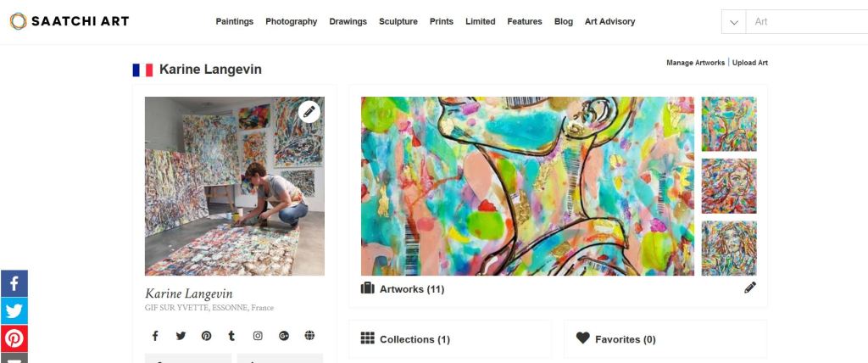
Task: Click the artworks edit pencil icon
Action: pyautogui.click(x=750, y=288)
